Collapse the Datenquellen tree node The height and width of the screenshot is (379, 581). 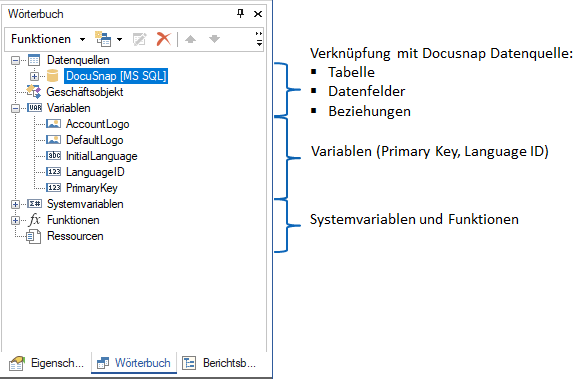point(16,60)
